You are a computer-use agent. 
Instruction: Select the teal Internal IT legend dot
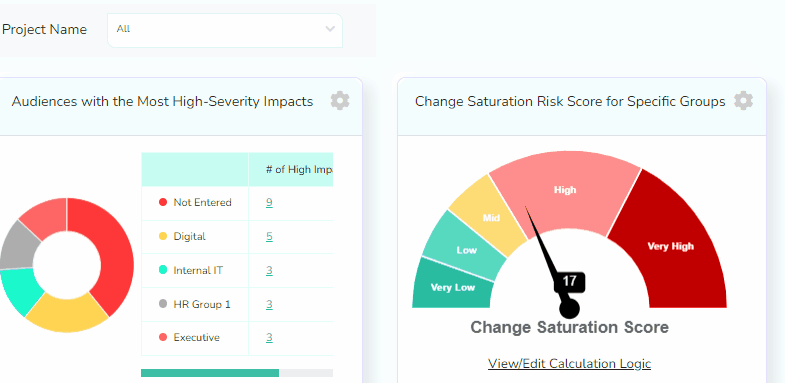pos(163,270)
